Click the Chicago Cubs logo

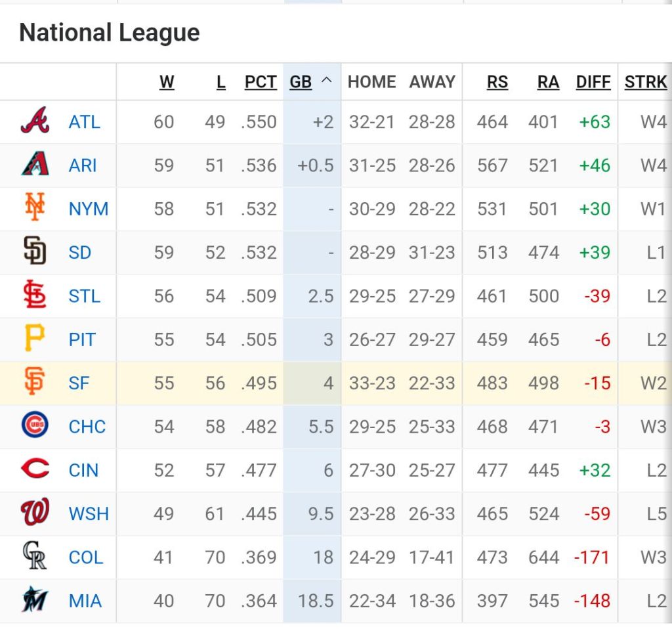point(35,426)
